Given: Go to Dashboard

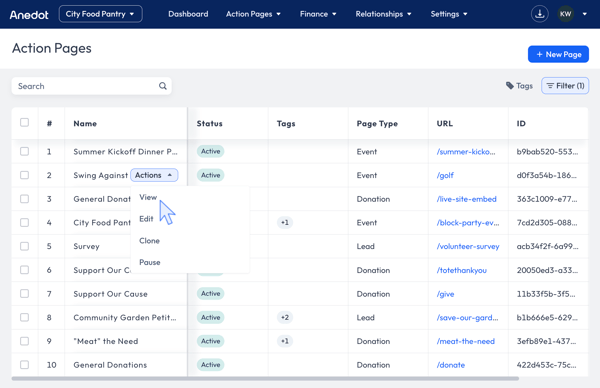Looking at the screenshot, I should click(188, 14).
